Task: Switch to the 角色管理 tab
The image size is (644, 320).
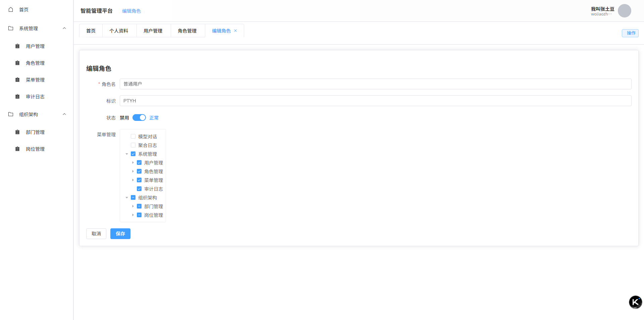Action: click(x=187, y=31)
